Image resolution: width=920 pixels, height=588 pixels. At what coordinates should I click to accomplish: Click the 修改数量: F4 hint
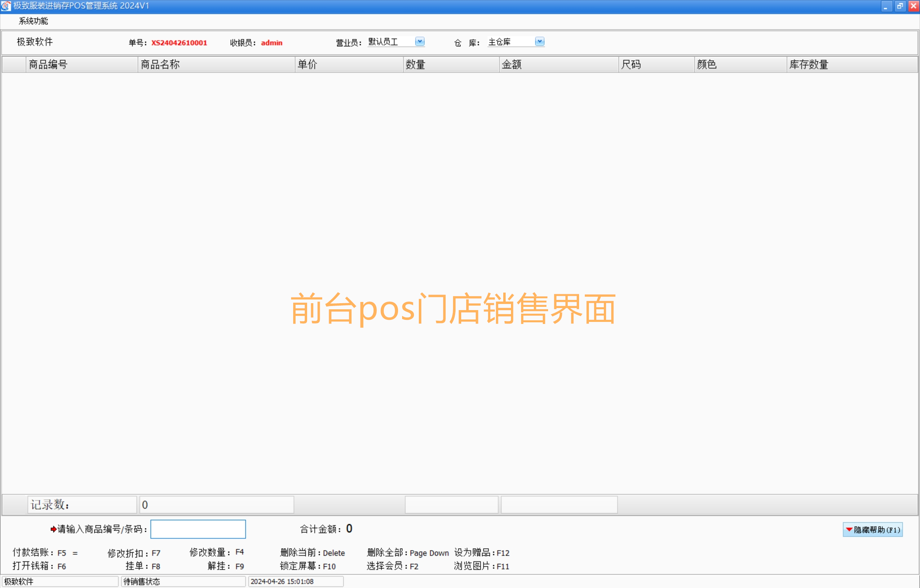[217, 552]
